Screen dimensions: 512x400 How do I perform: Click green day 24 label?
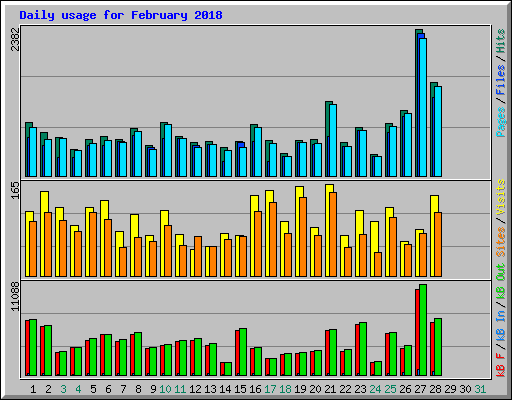pos(375,389)
